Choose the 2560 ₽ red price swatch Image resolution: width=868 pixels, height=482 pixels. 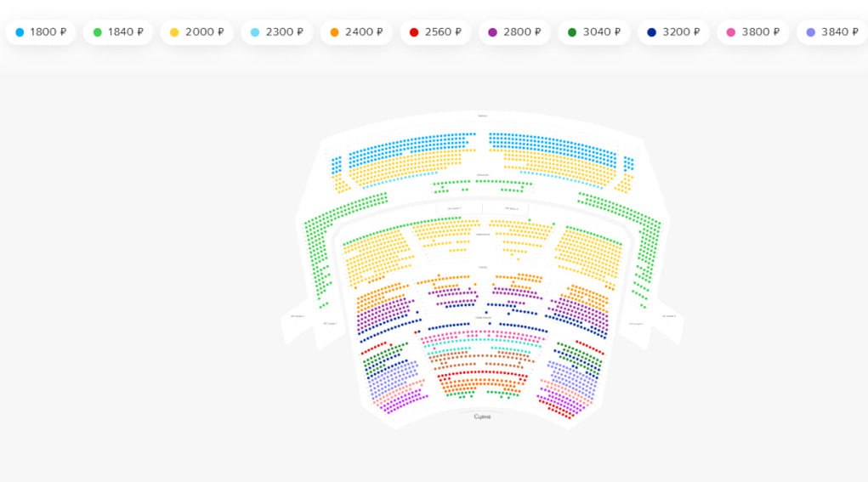[x=435, y=32]
